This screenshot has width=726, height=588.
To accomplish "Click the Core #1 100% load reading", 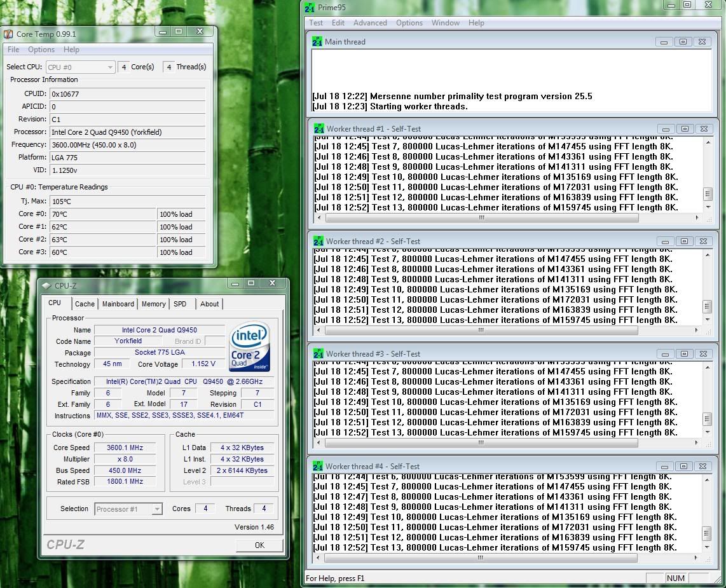I will (182, 227).
